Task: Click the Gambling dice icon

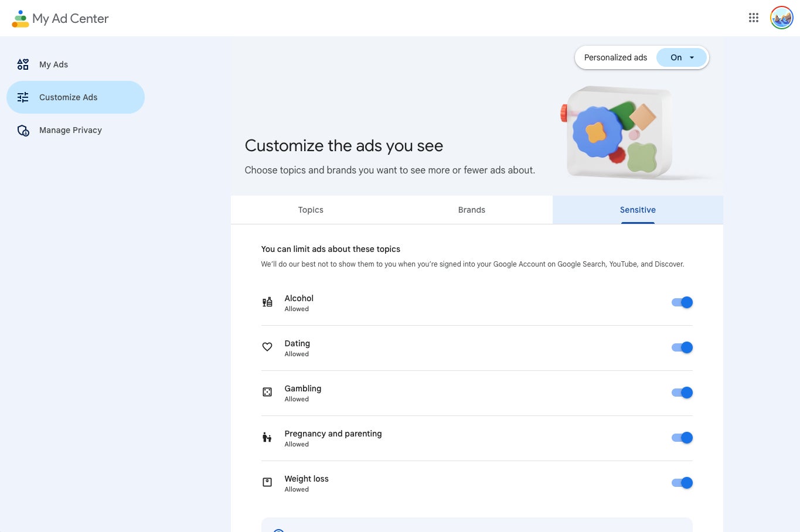Action: pyautogui.click(x=267, y=392)
